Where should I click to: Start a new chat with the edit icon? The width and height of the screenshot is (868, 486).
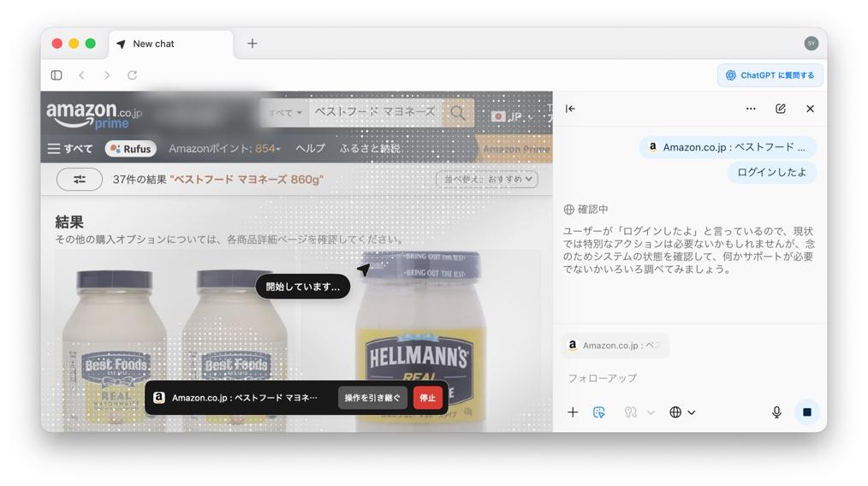coord(781,109)
